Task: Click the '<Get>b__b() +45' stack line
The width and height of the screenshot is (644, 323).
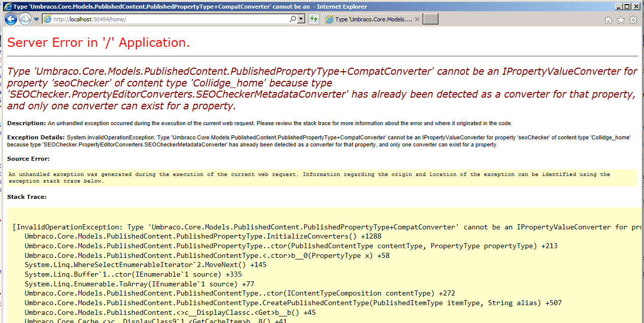Action: tap(170, 312)
